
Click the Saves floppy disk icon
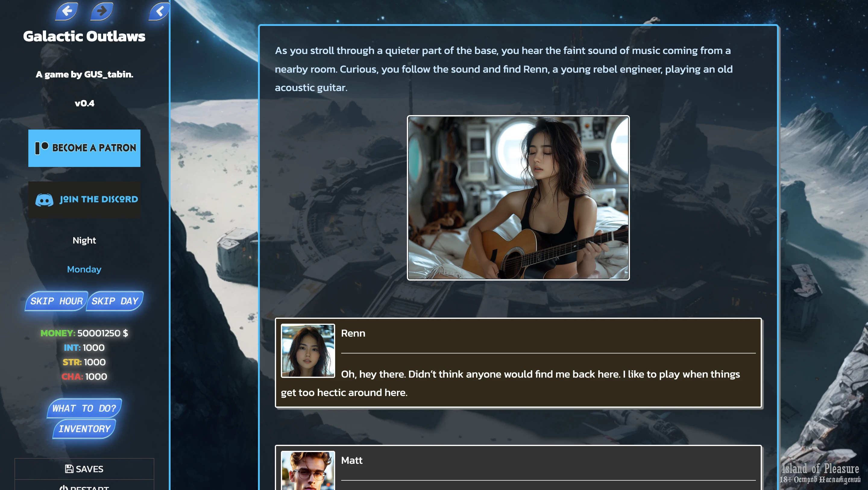point(69,468)
